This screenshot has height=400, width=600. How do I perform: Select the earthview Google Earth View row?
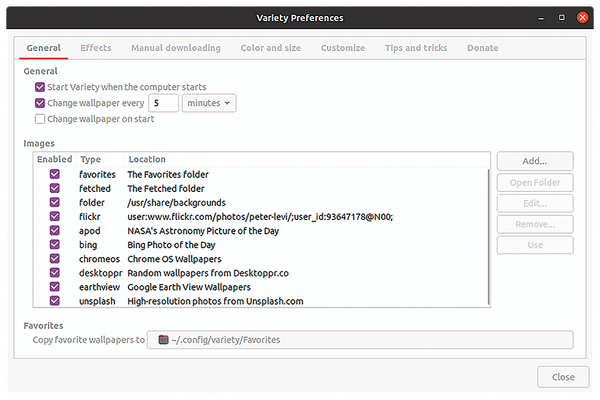click(x=261, y=287)
